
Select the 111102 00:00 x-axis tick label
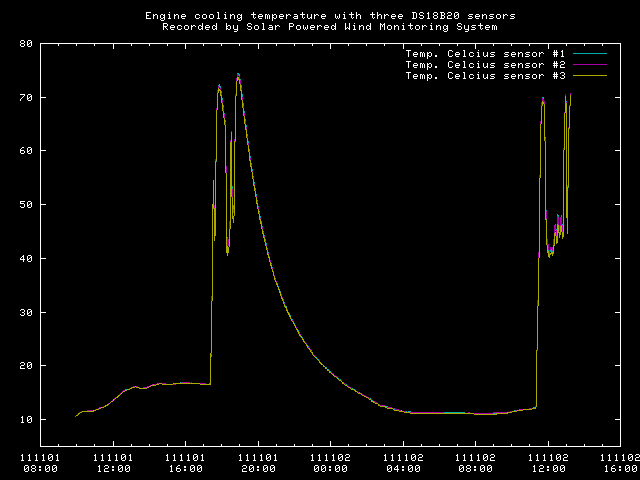click(x=331, y=462)
